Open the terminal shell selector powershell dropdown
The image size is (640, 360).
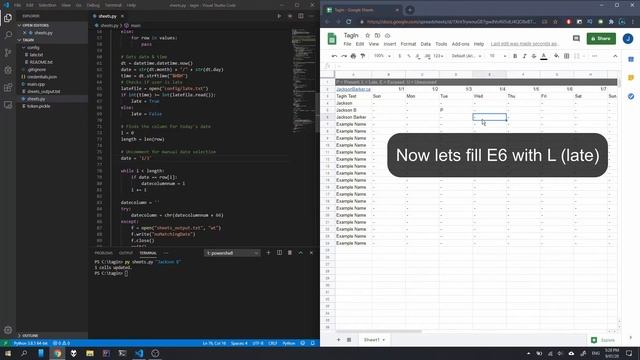click(x=232, y=253)
